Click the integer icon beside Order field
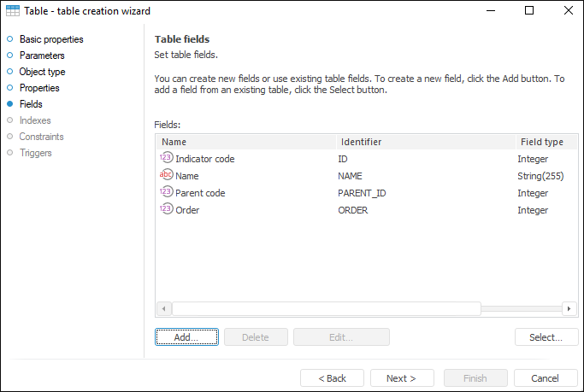 pos(166,209)
